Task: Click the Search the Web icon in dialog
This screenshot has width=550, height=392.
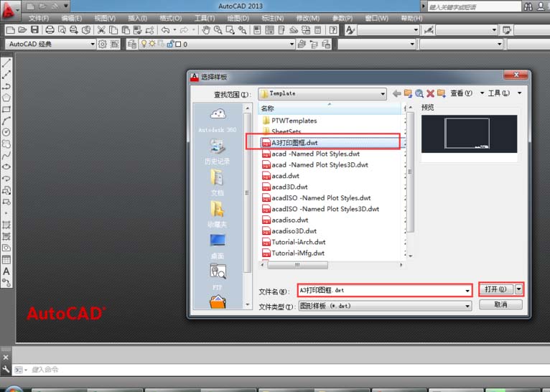Action: (x=419, y=93)
